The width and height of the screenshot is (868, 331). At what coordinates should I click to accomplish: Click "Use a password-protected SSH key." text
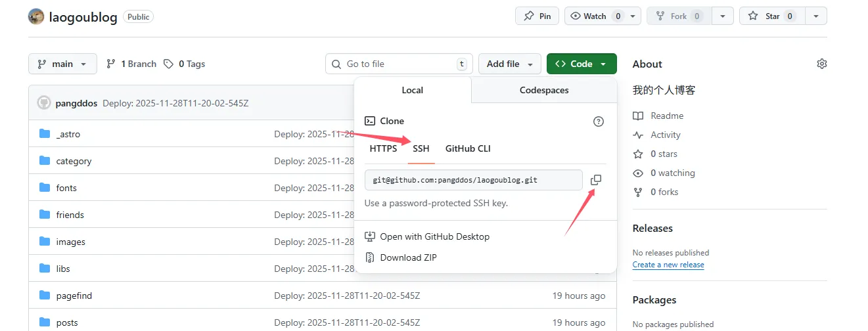[x=436, y=203]
